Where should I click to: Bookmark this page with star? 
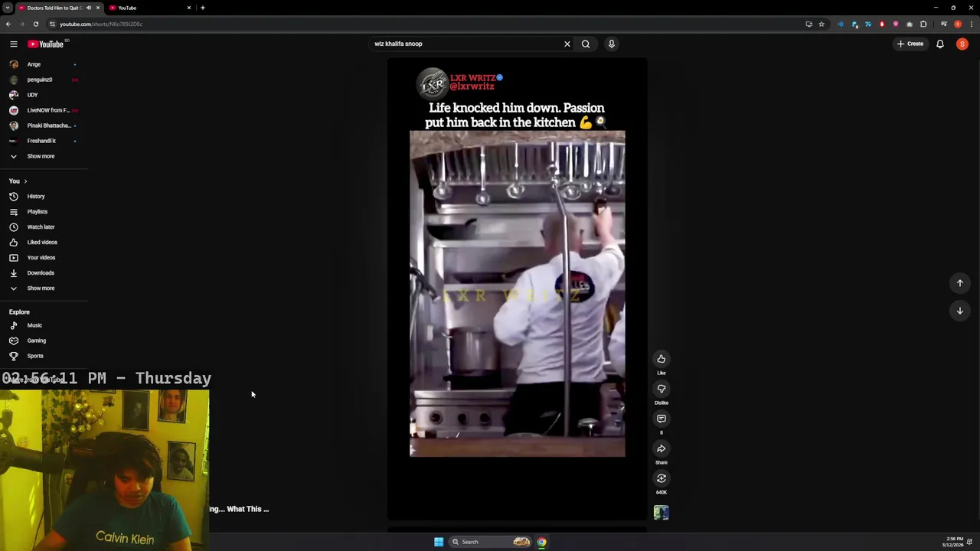pyautogui.click(x=822, y=24)
